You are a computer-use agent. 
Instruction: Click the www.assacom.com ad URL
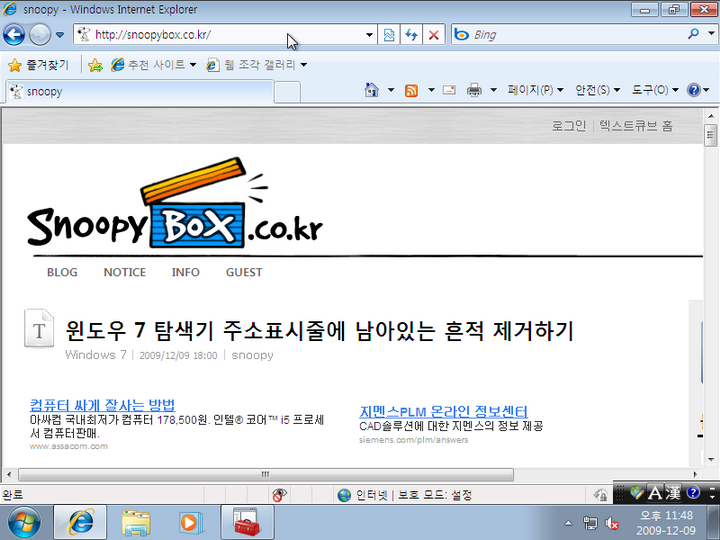[69, 446]
